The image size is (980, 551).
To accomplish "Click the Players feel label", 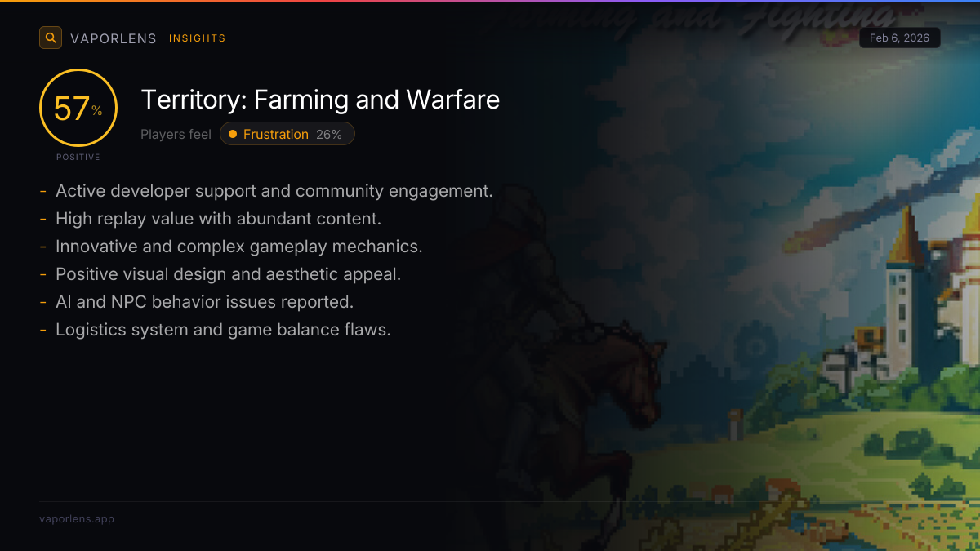I will 176,134.
